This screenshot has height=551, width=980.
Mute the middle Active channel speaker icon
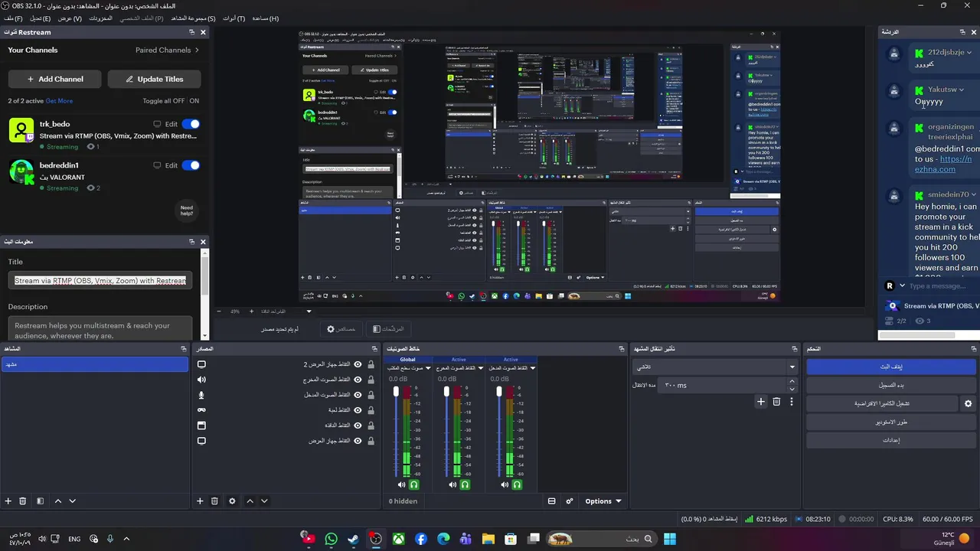click(x=452, y=484)
